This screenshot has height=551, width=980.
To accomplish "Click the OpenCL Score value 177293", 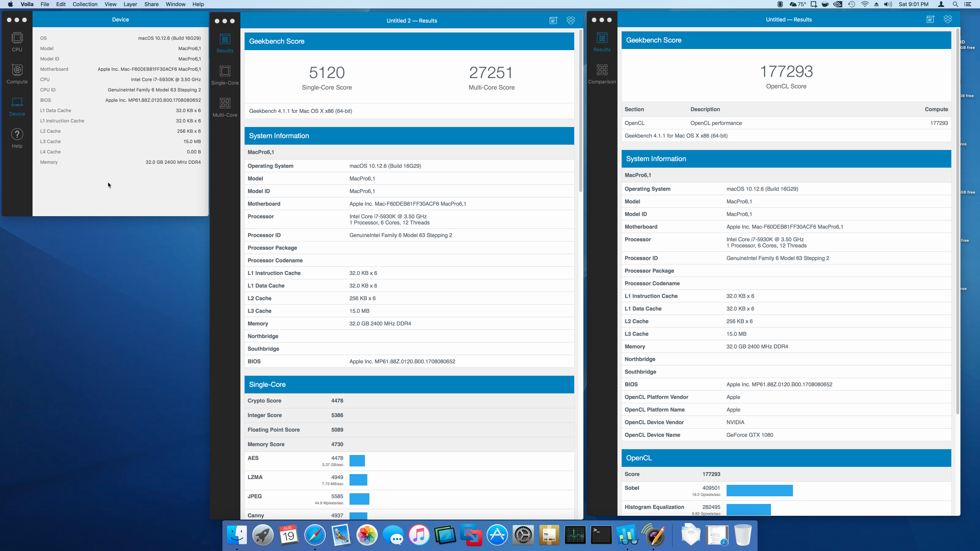I will [x=786, y=71].
